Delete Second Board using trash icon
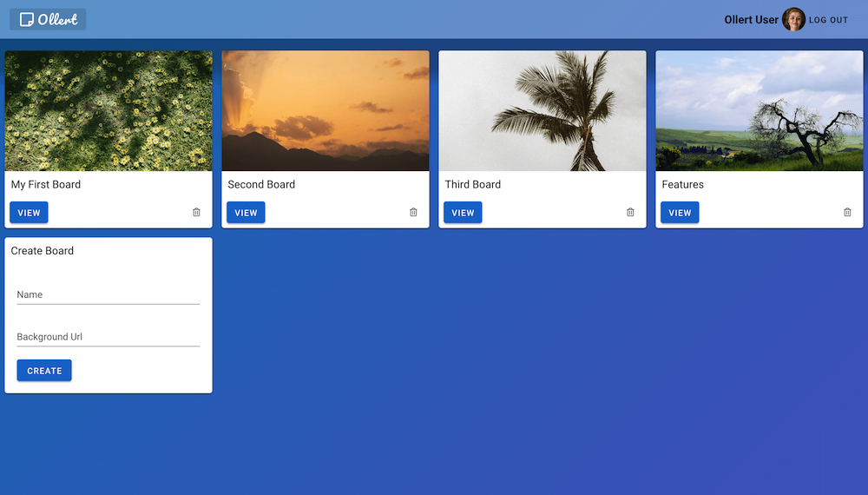This screenshot has width=868, height=495. [413, 213]
